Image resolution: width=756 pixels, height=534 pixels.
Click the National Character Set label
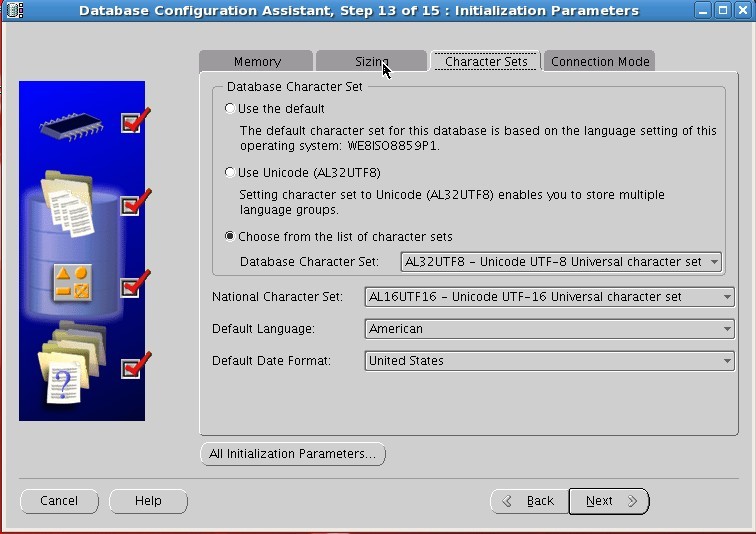pyautogui.click(x=277, y=297)
